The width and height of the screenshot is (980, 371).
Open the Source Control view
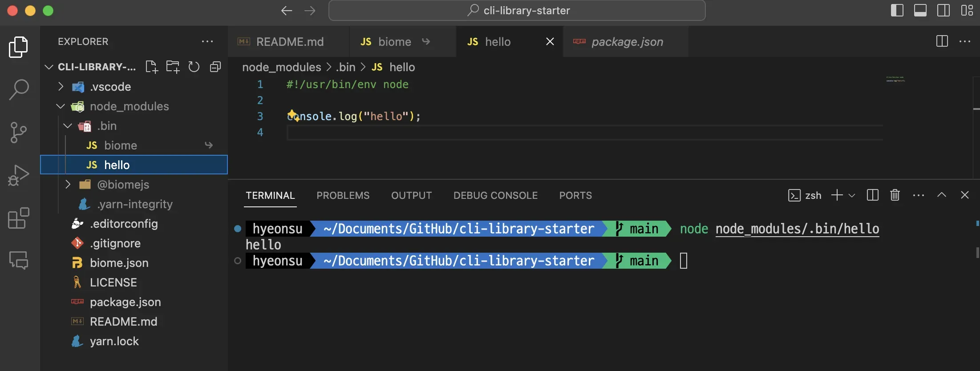19,132
